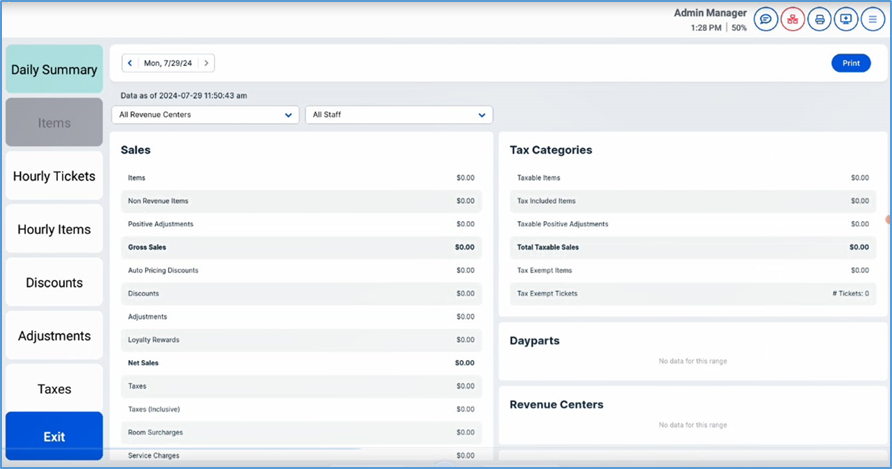
Task: Open the Hourly Items report
Action: pyautogui.click(x=54, y=230)
